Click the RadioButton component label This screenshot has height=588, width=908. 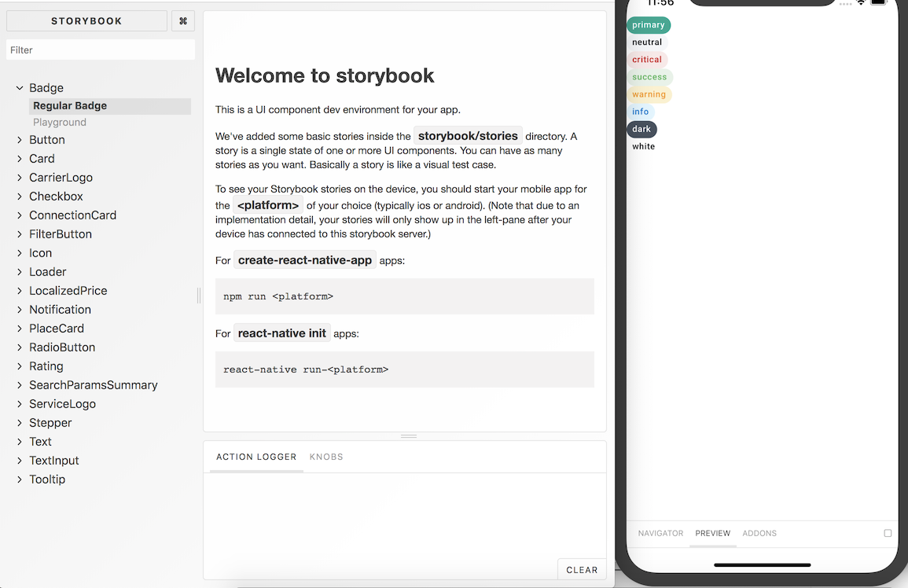63,347
